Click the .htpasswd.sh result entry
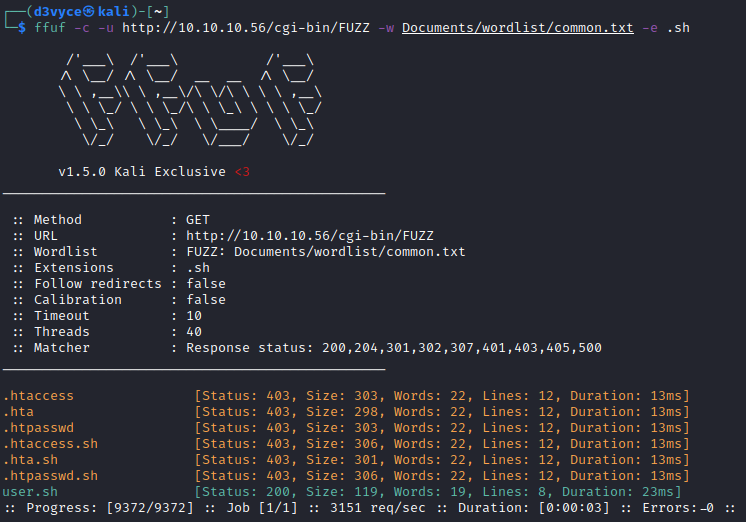The width and height of the screenshot is (746, 522). tap(50, 476)
